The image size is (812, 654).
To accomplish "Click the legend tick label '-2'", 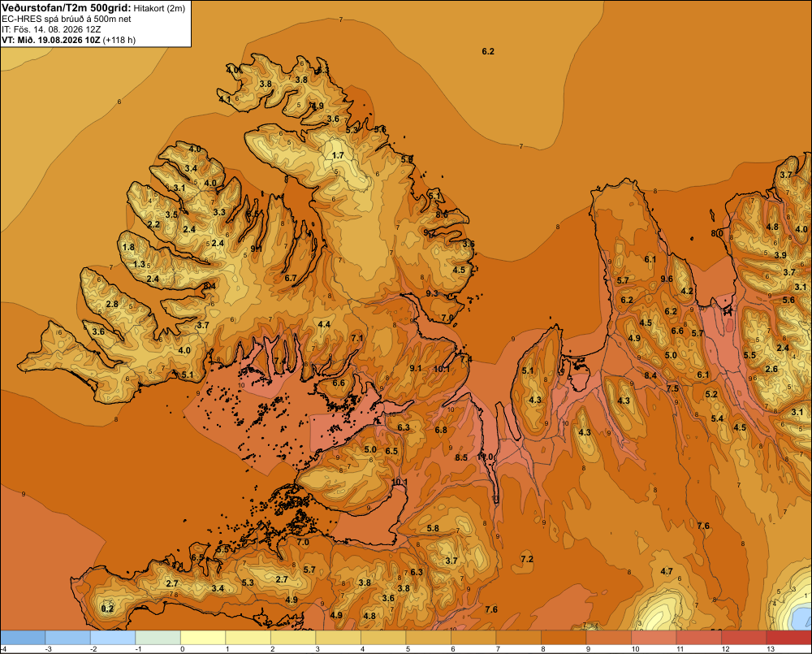I will (x=93, y=649).
